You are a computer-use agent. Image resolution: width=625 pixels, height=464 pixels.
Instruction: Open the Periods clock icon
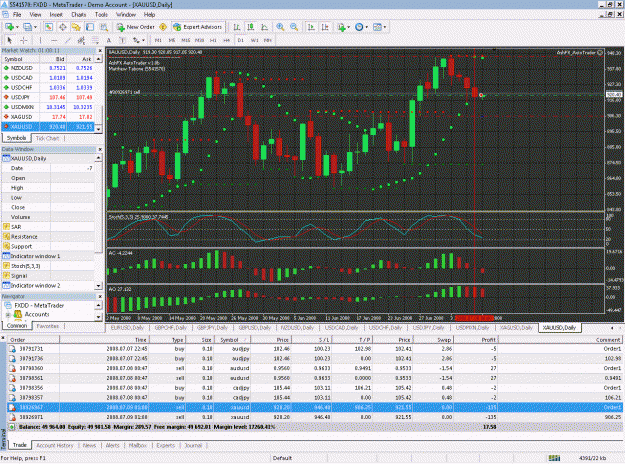coord(359,27)
